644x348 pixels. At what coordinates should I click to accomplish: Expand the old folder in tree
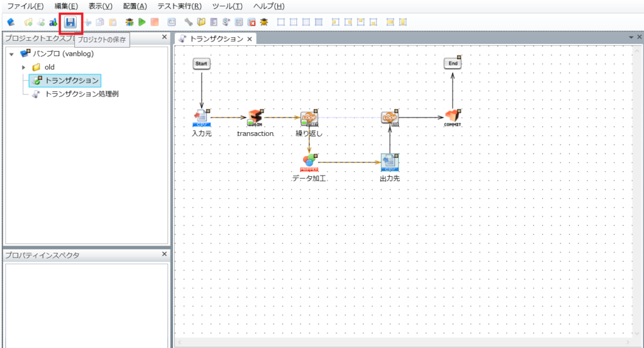(x=24, y=67)
